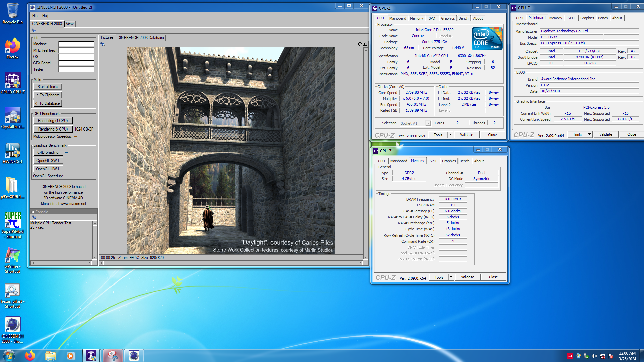Click the Intel Core 2 Duo logo
Viewport: 644px width, 362px height.
[x=487, y=38]
